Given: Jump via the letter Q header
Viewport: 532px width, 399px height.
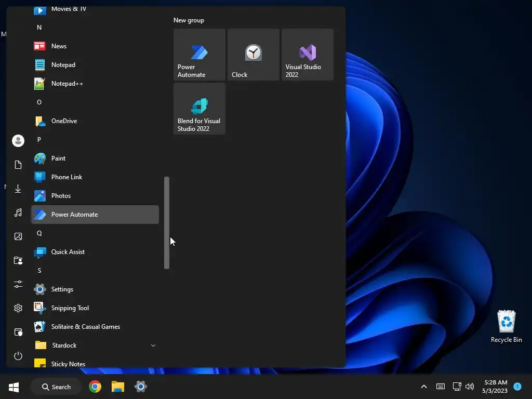Looking at the screenshot, I should (39, 233).
